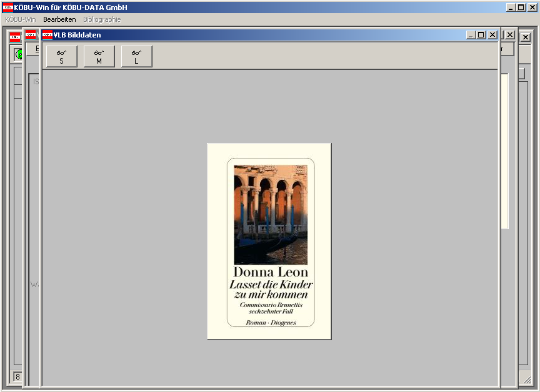Viewport: 540px width, 392px height.
Task: Open the Bearbeiten menu
Action: click(59, 19)
